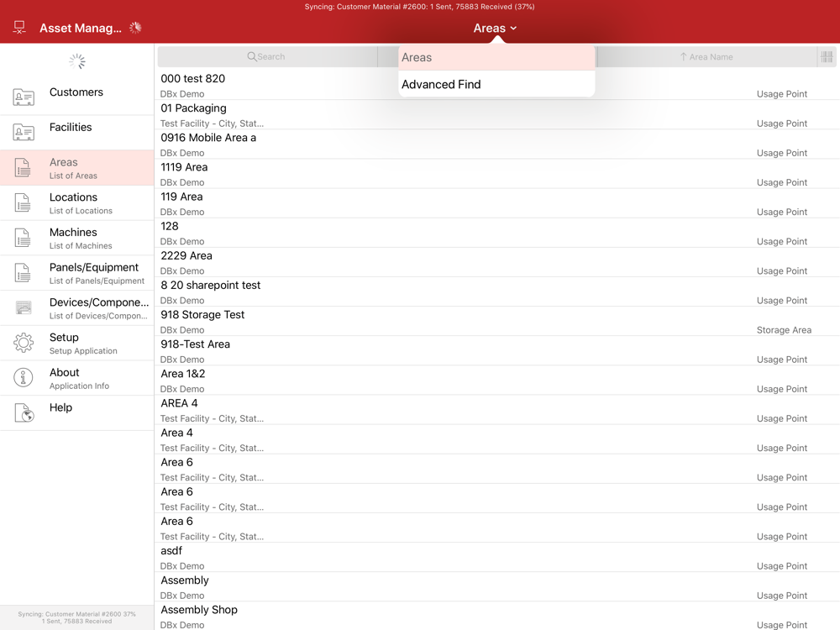Select the '1119 Area' row
Viewport: 840px width, 630px height.
click(496, 174)
